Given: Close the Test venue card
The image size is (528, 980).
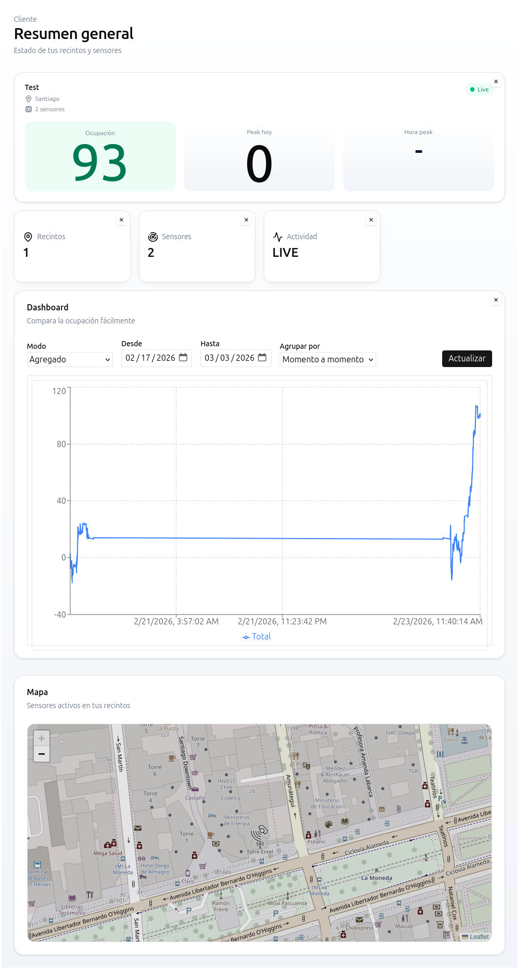Looking at the screenshot, I should pyautogui.click(x=496, y=82).
